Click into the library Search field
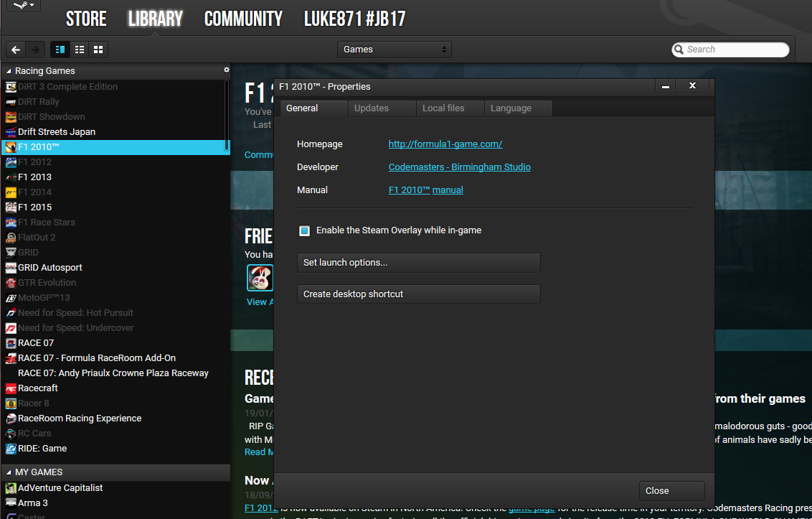 pos(730,50)
